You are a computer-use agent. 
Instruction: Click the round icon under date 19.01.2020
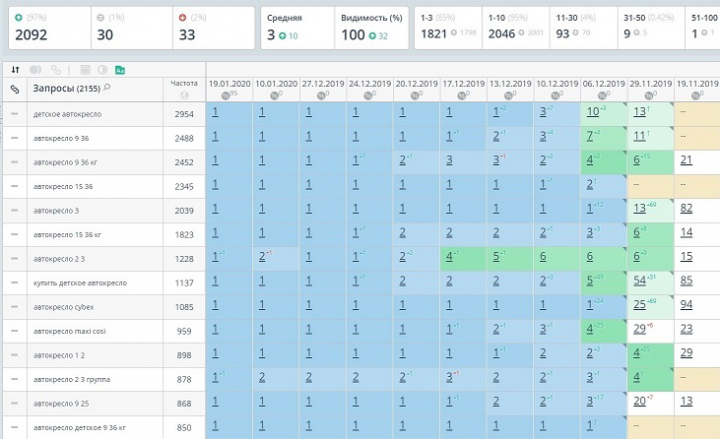226,96
